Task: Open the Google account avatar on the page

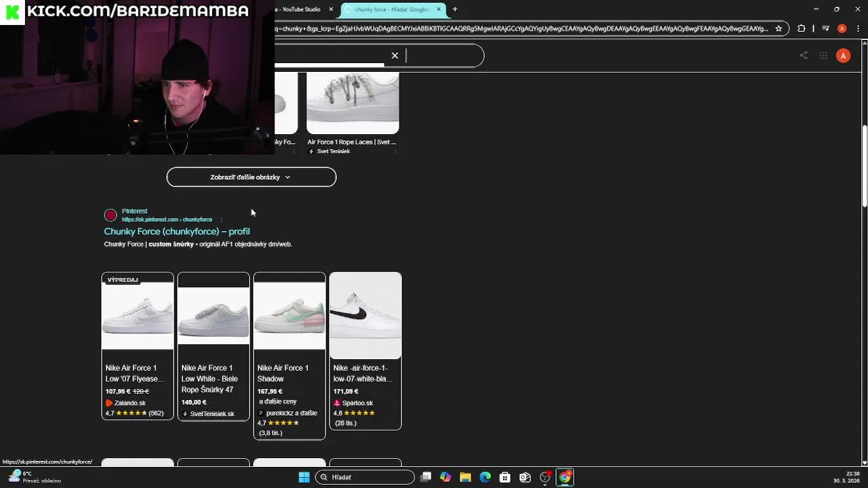Action: (x=843, y=56)
